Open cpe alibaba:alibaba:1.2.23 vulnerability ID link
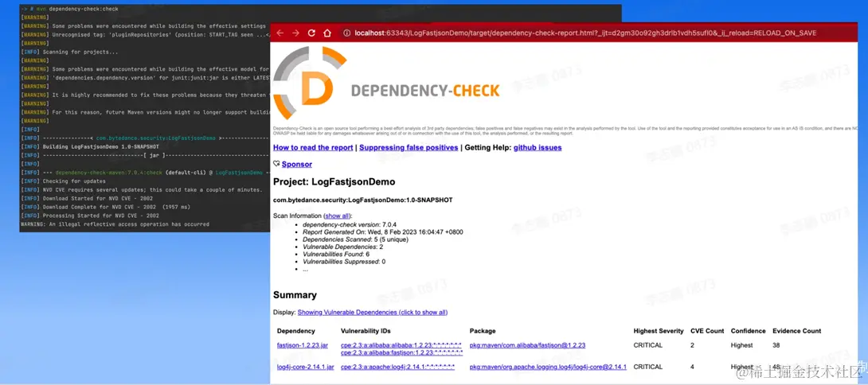The height and width of the screenshot is (385, 868). (x=401, y=345)
